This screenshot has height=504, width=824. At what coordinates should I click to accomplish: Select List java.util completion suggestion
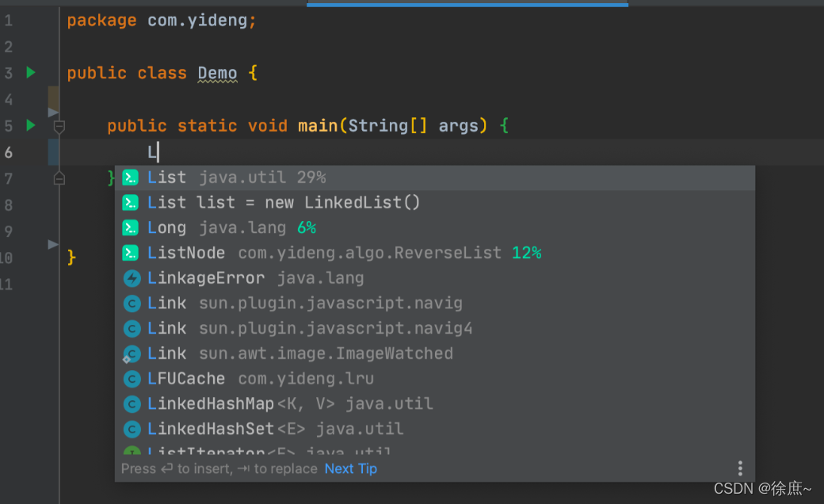click(435, 178)
